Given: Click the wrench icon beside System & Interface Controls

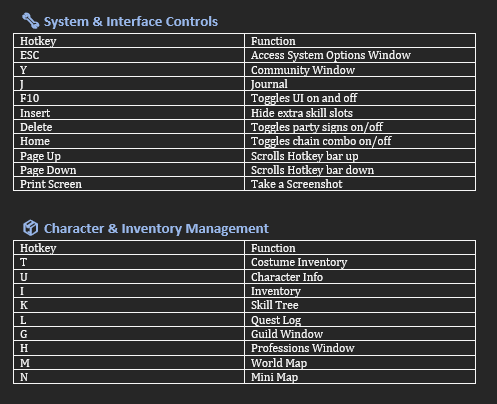Looking at the screenshot, I should pyautogui.click(x=30, y=21).
